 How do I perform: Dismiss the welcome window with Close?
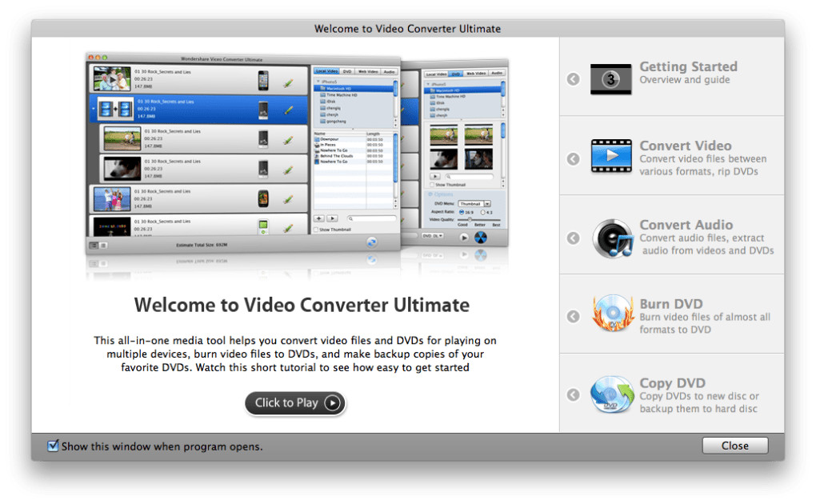pos(735,446)
